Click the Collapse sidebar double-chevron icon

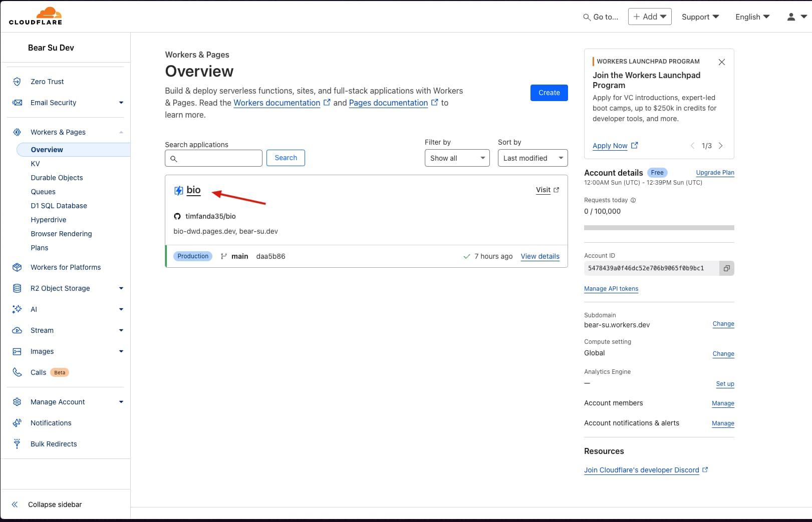point(15,504)
